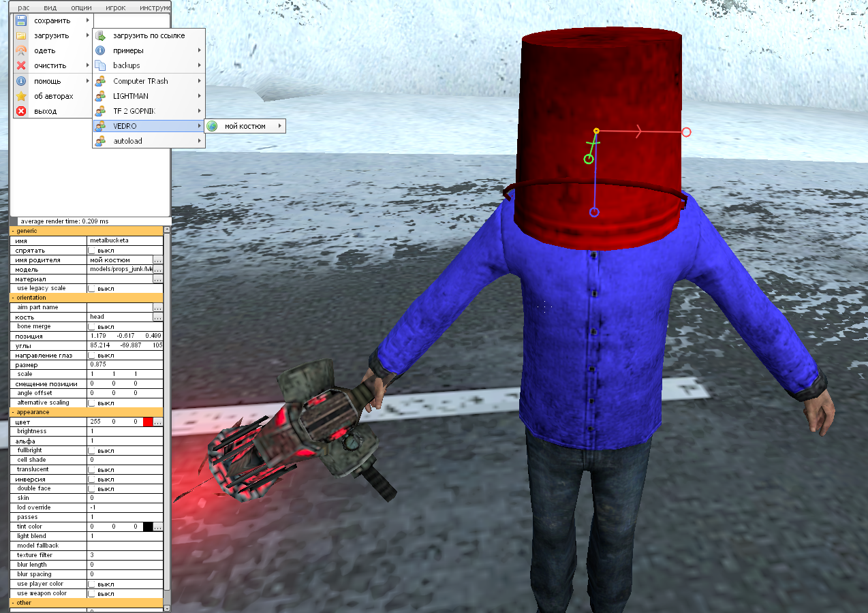
Task: Click the documents icon beside backups
Action: (100, 65)
